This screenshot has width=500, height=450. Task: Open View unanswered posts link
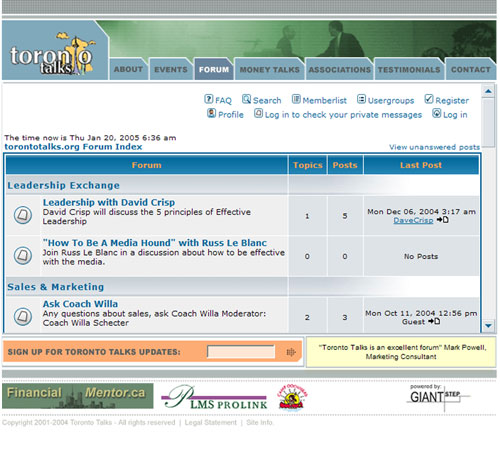pyautogui.click(x=434, y=147)
